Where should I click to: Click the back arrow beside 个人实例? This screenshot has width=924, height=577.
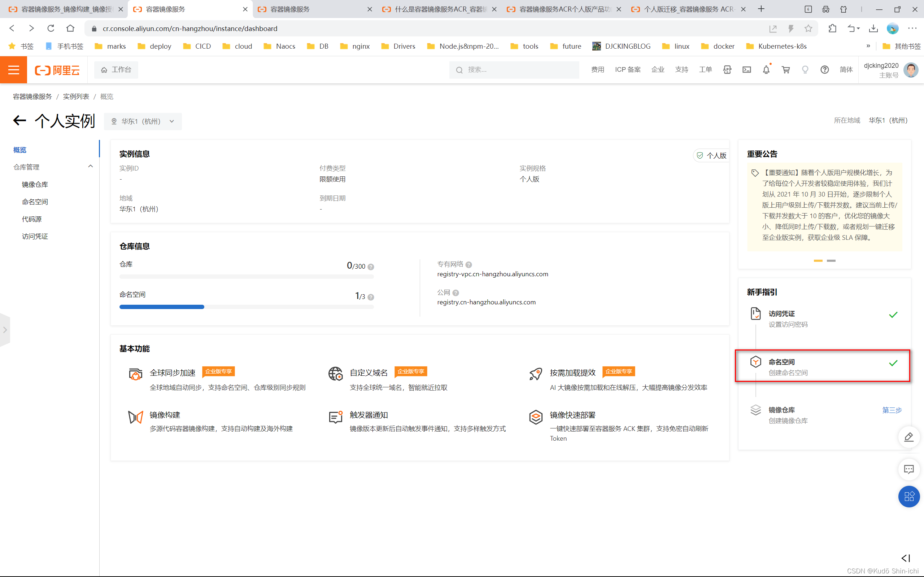19,120
